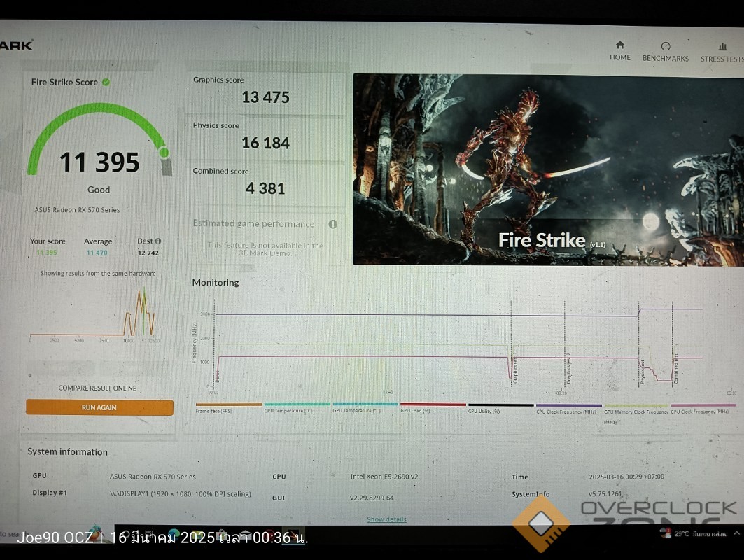Click the Showing results from the same hardware text
The width and height of the screenshot is (744, 560).
(x=98, y=274)
